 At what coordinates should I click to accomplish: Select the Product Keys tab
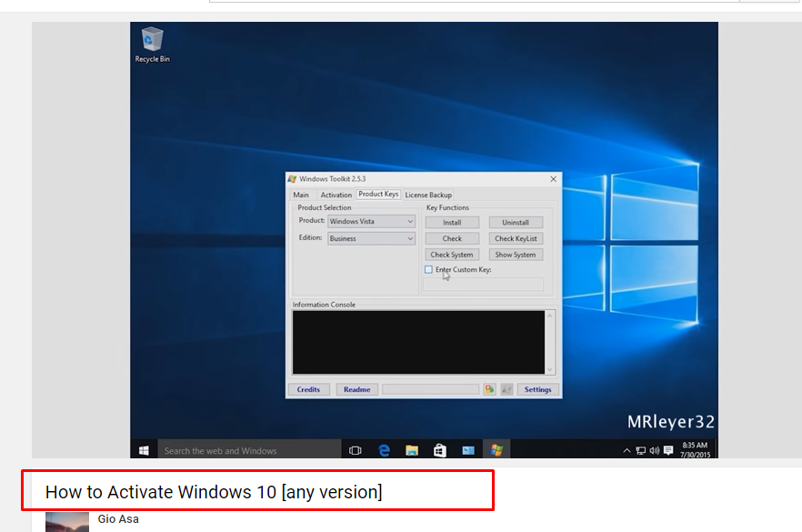[x=378, y=195]
